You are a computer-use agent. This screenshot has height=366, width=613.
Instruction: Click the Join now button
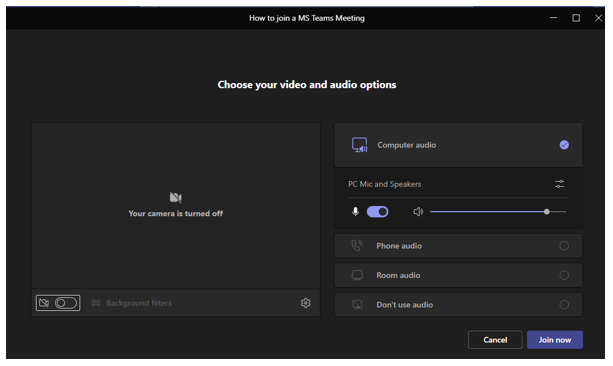[554, 340]
